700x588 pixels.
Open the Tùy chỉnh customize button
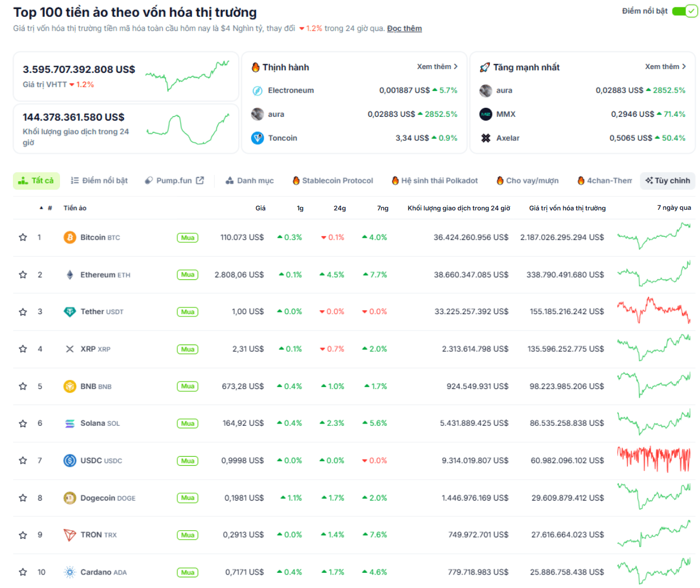(x=667, y=181)
